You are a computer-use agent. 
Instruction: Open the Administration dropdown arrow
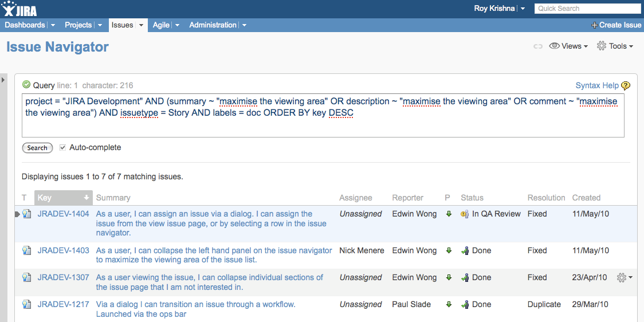coord(245,25)
